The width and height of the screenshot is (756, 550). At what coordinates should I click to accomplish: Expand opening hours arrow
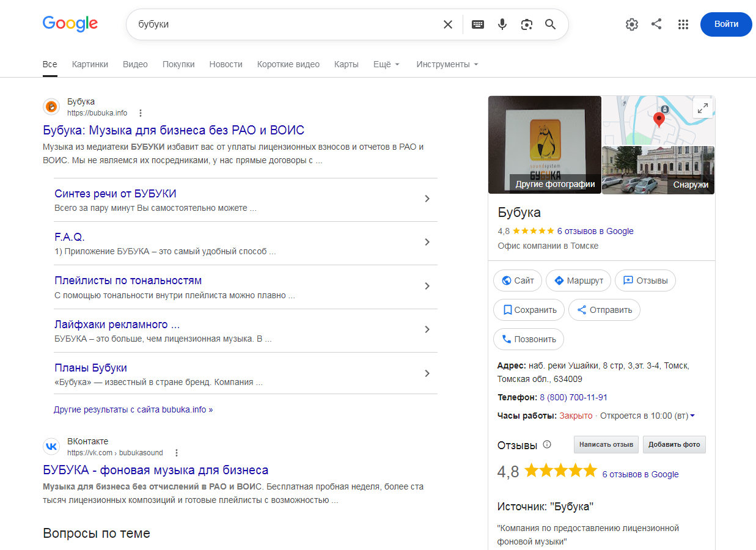pyautogui.click(x=692, y=416)
